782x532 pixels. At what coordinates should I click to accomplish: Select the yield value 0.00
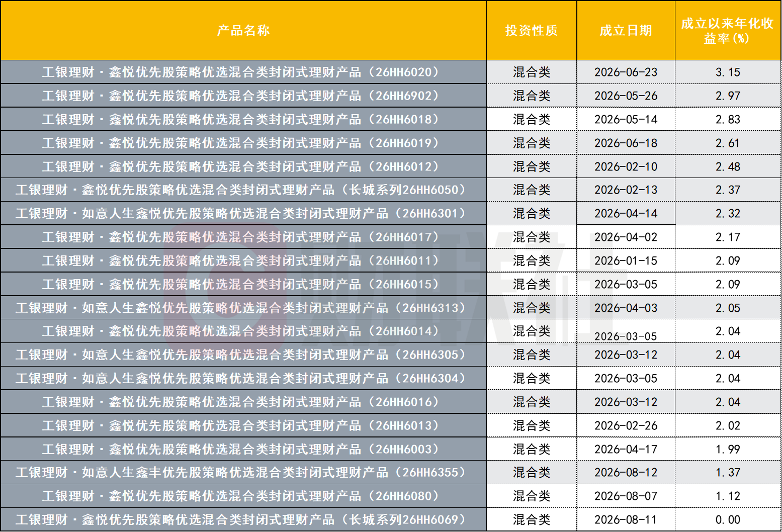tap(728, 520)
